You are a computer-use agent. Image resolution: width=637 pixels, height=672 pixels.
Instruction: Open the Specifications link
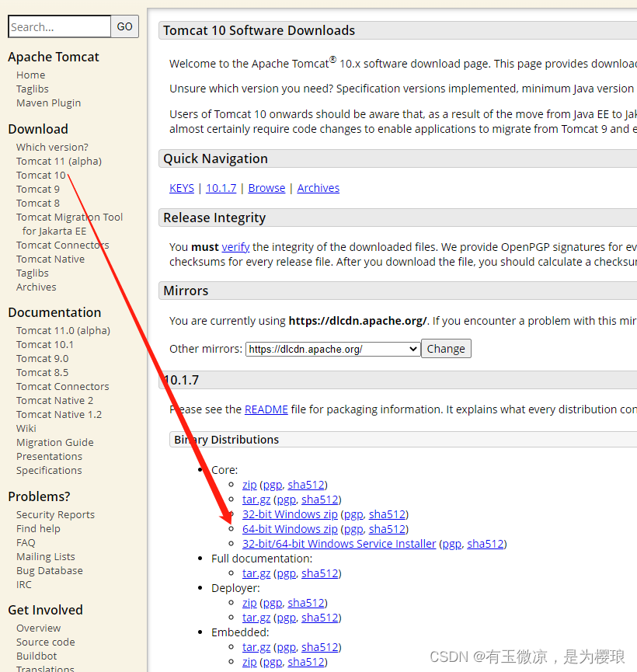click(49, 471)
